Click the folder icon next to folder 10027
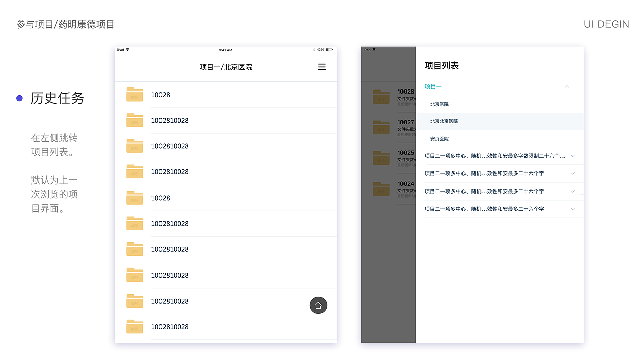This screenshot has width=644, height=362. 381,127
